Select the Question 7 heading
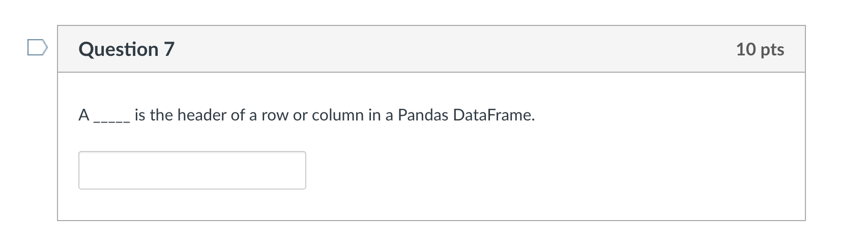The image size is (868, 246). [x=126, y=49]
